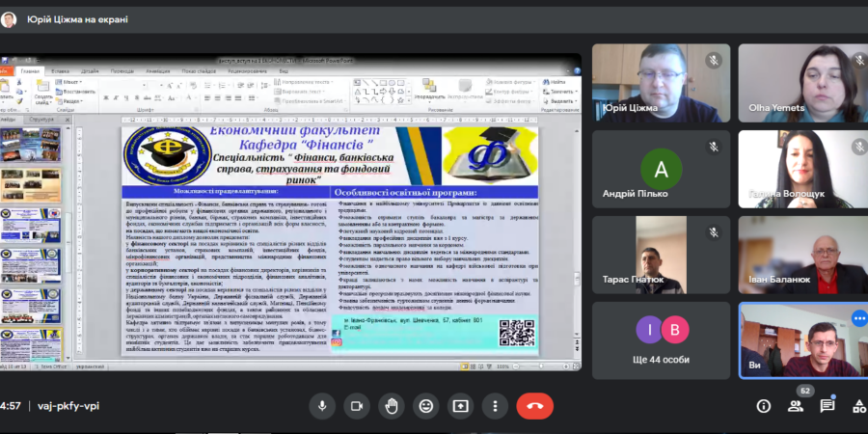Open the 'Вставка' ribbon tab in PowerPoint
Image resolution: width=868 pixels, height=434 pixels.
(x=61, y=71)
